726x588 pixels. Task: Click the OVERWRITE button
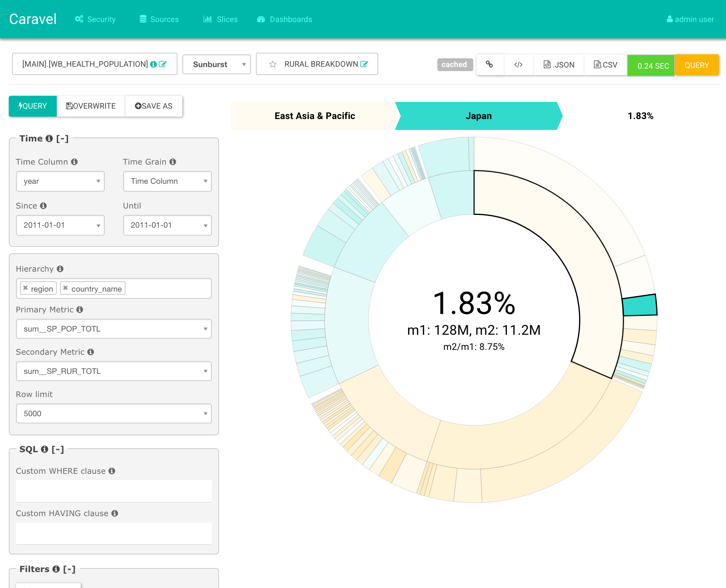pos(91,106)
